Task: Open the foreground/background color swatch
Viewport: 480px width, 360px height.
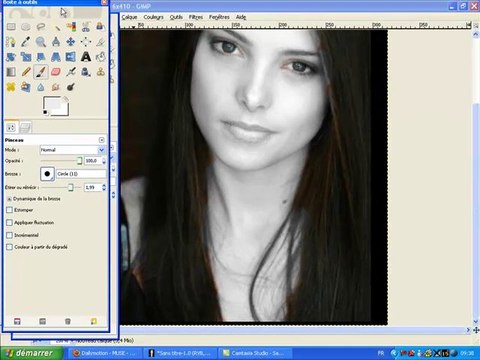Action: [56, 106]
